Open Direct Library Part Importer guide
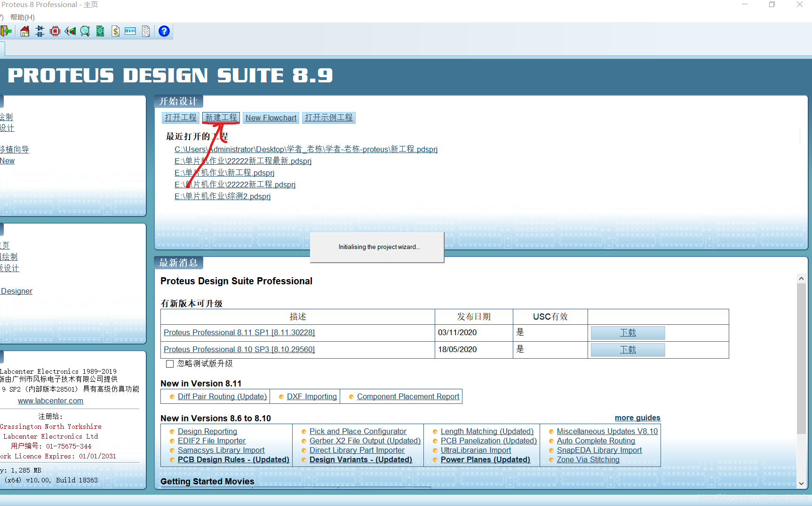Viewport: 812px width, 506px height. pyautogui.click(x=357, y=450)
